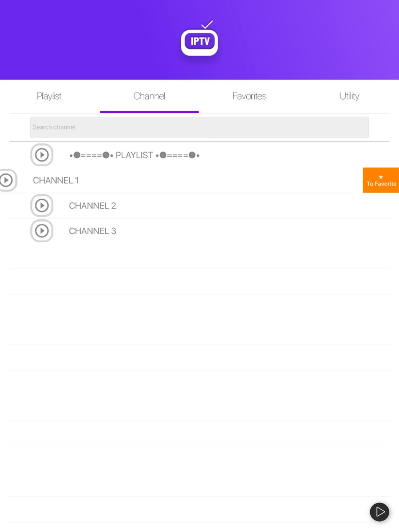
Task: Select the CHANNEL 2 row text
Action: (93, 206)
